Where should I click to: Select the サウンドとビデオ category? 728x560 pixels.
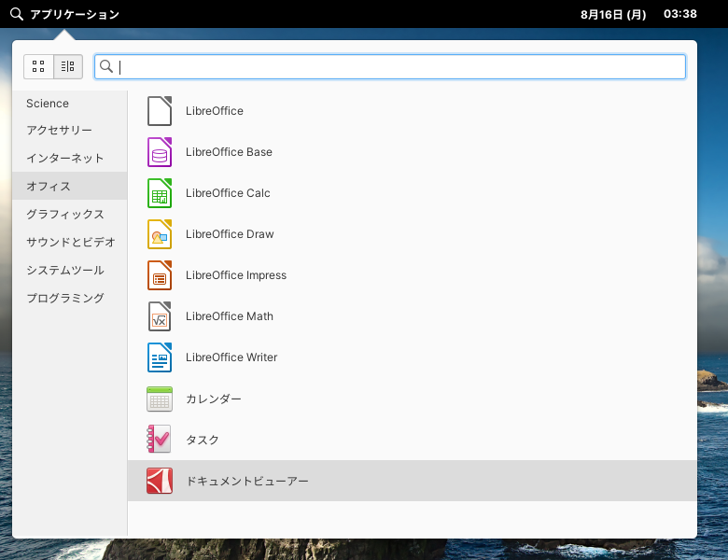click(70, 242)
